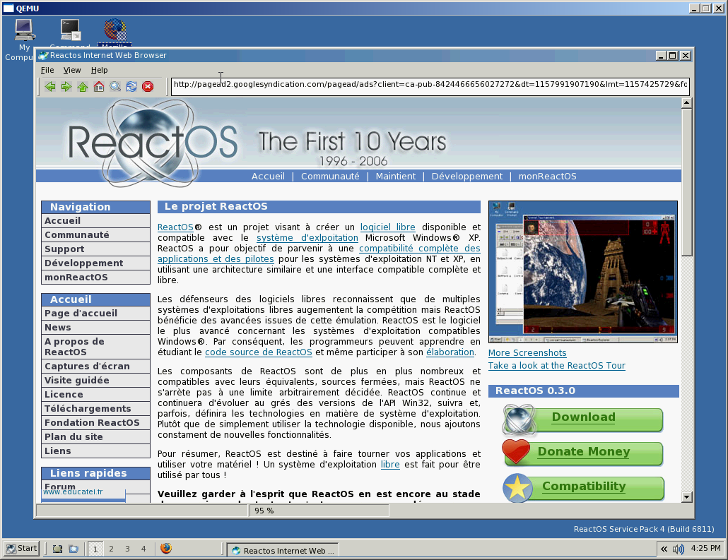Open monReactOS in the Navigation sidebar

pyautogui.click(x=95, y=278)
